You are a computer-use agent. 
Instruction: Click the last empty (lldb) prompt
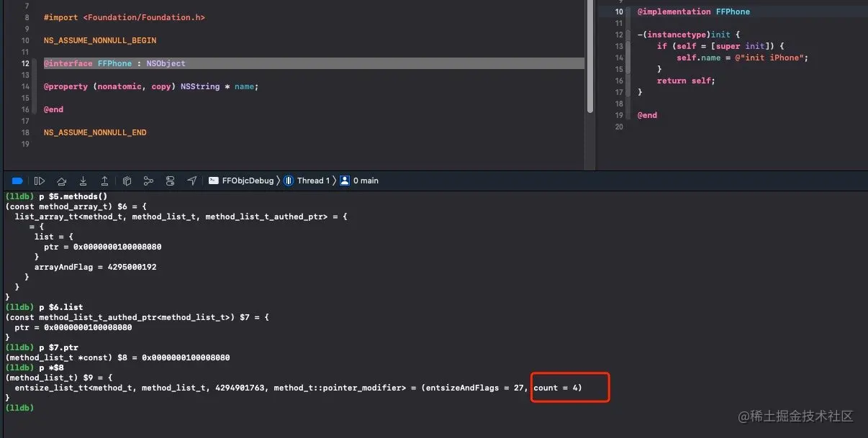[19, 408]
